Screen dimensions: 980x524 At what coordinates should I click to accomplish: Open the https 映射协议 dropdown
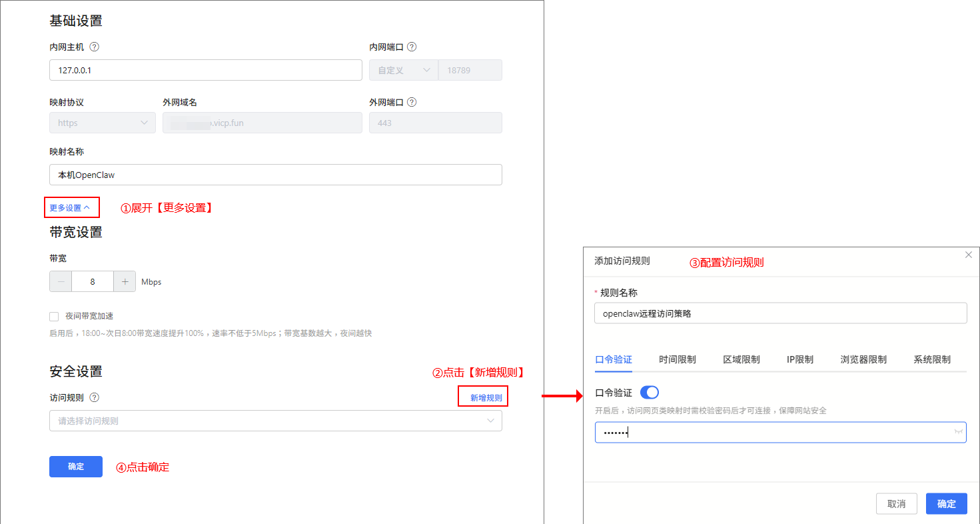[102, 123]
